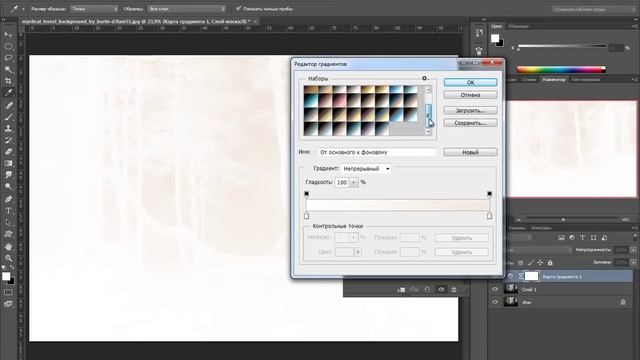
Task: Select the Eraser tool
Action: pyautogui.click(x=8, y=151)
